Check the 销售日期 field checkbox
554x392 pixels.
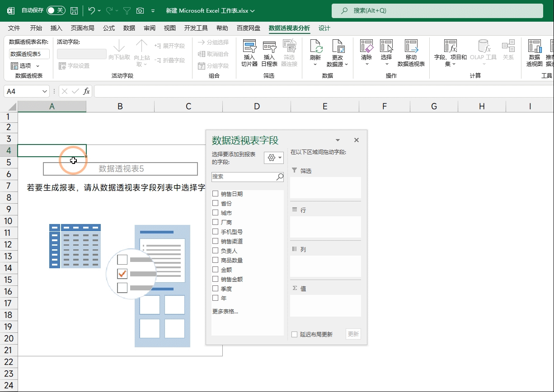coord(216,194)
